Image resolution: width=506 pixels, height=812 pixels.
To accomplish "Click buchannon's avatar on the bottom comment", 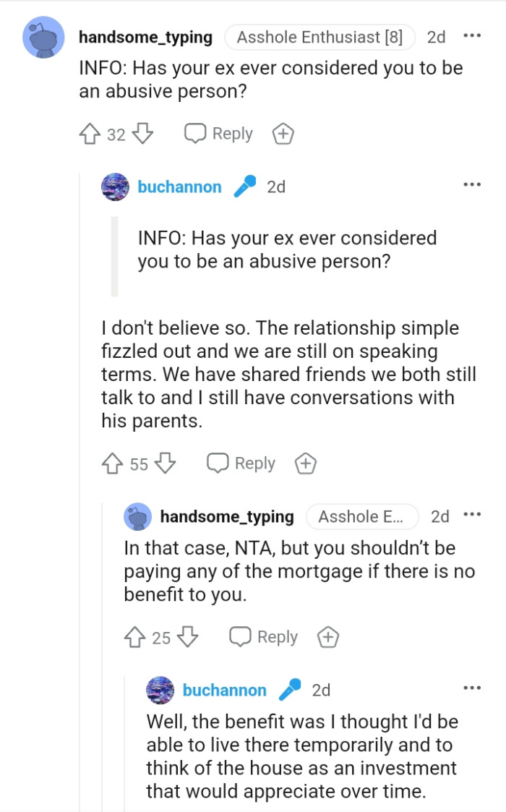I will (160, 690).
